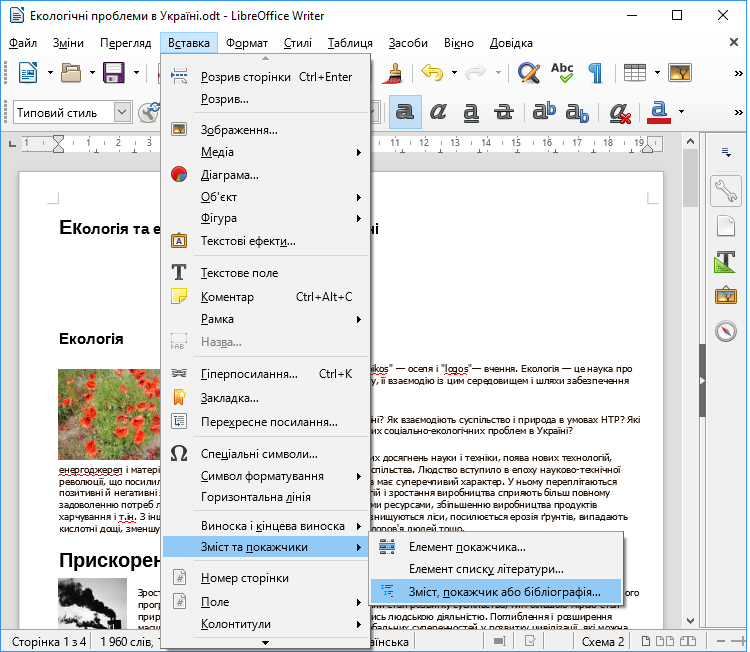Run the spelling check toolbar icon
Viewport: 750px width, 652px height.
[x=562, y=73]
